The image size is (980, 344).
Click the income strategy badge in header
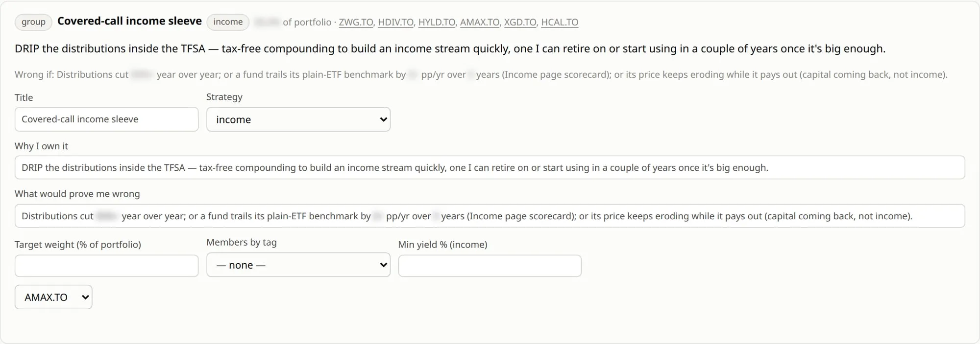point(228,22)
